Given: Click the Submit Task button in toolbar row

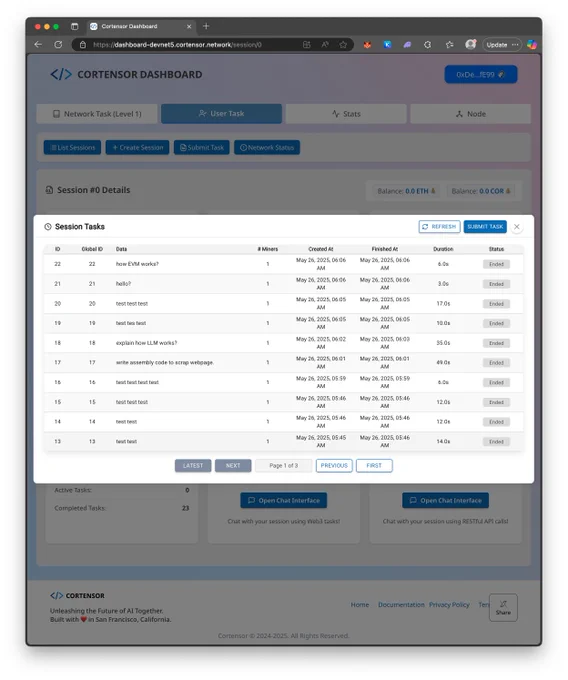Looking at the screenshot, I should (202, 147).
